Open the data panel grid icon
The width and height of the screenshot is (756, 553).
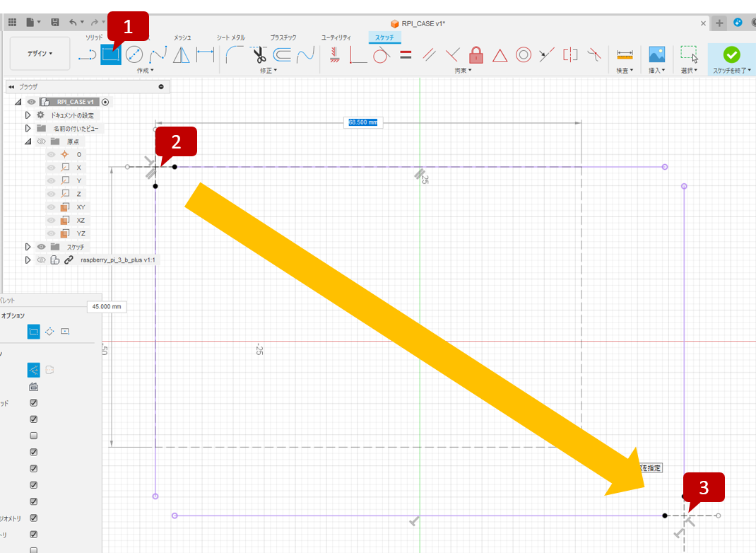tap(13, 22)
